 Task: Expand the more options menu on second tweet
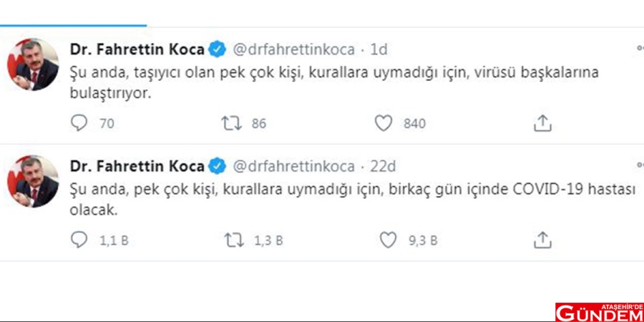640,166
